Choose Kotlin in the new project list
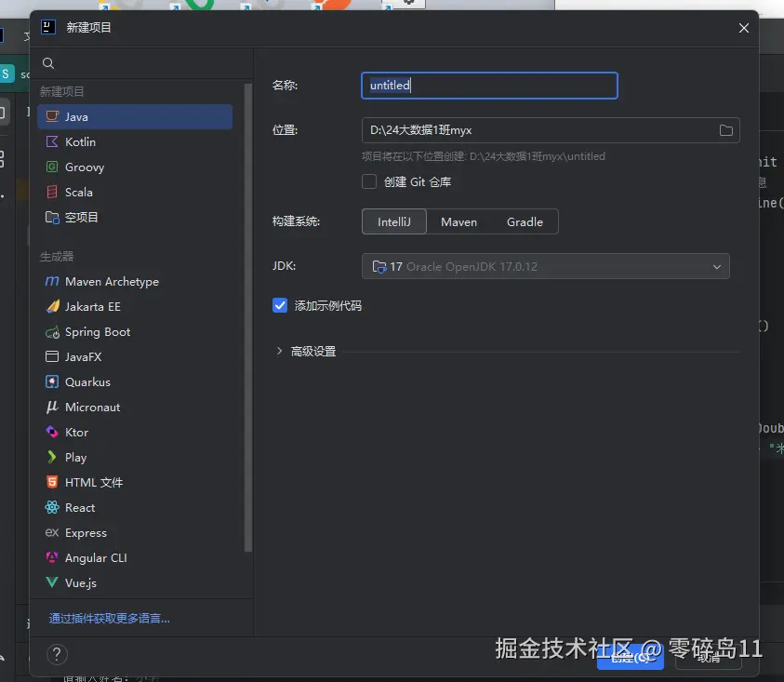 pyautogui.click(x=135, y=142)
